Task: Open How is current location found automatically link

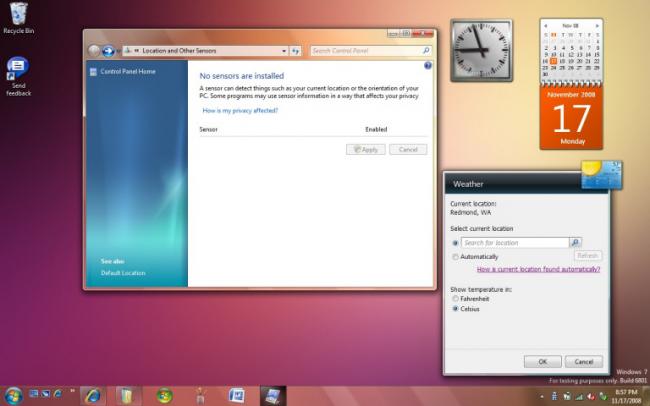Action: [x=538, y=269]
